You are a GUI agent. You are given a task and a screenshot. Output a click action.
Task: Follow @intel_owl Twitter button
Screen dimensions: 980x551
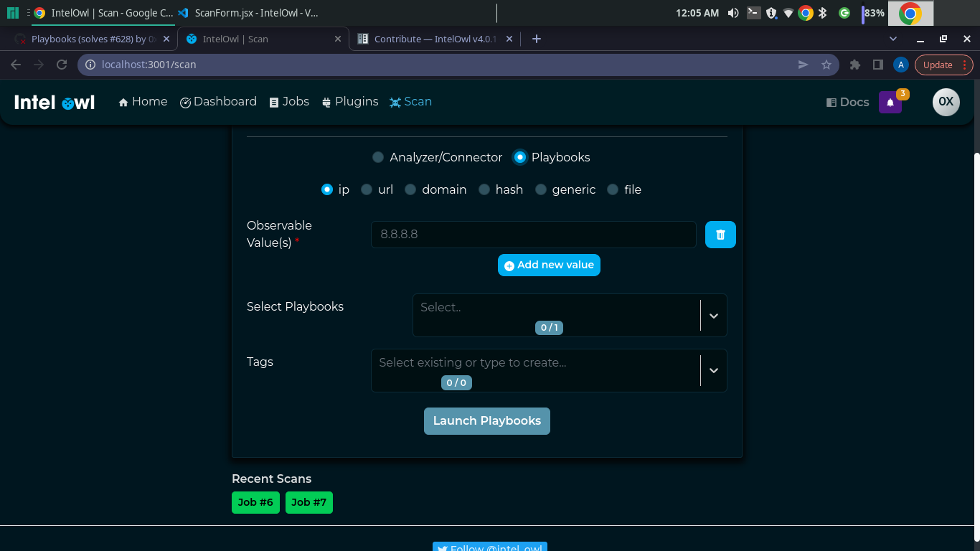click(x=490, y=547)
